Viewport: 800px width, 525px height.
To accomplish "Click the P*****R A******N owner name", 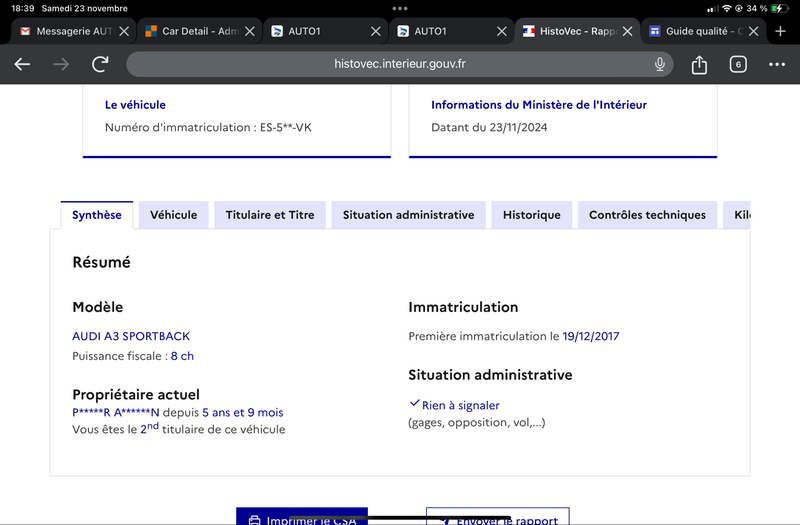I will click(x=116, y=412).
